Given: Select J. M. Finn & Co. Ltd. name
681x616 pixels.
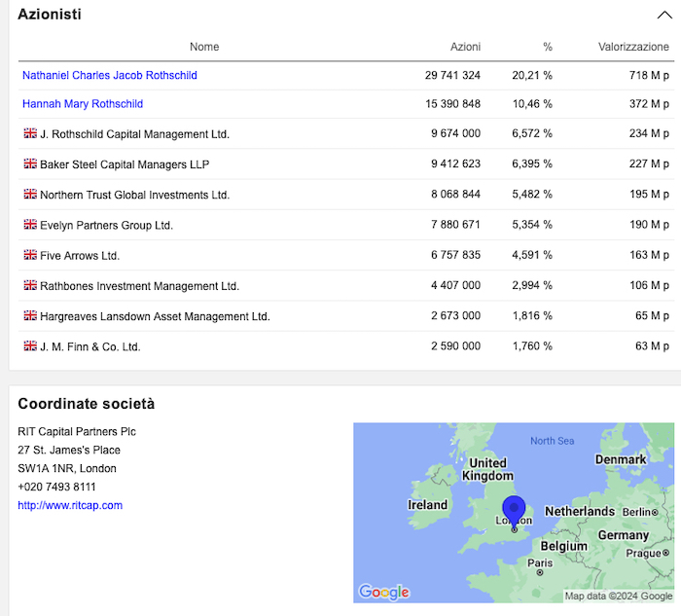Looking at the screenshot, I should pyautogui.click(x=90, y=347).
